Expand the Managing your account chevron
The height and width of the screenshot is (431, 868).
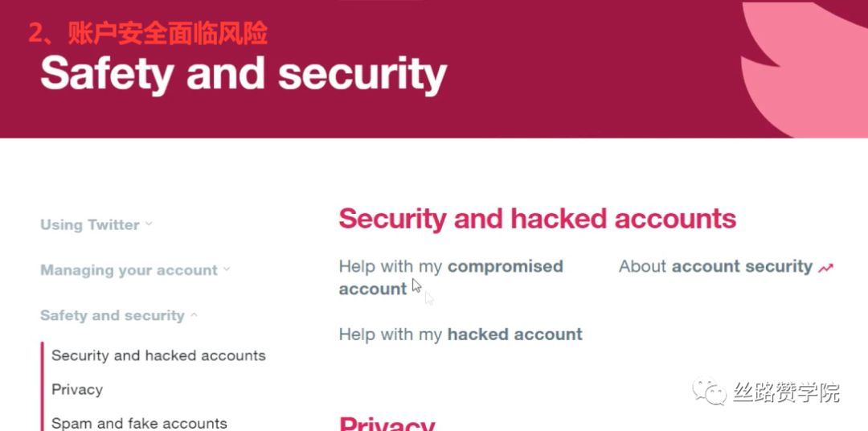coord(227,270)
